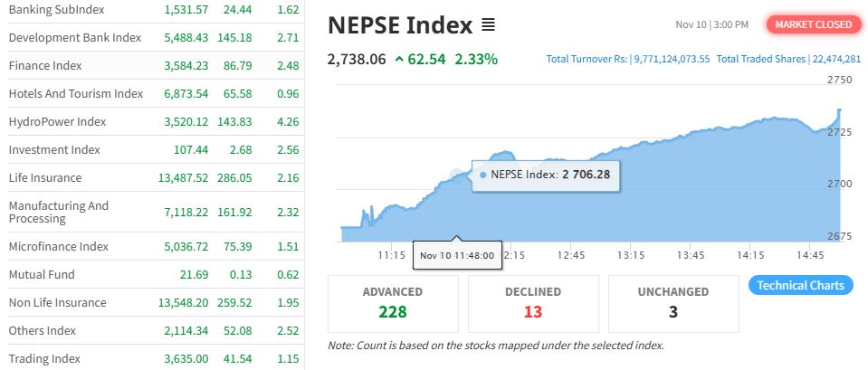The width and height of the screenshot is (868, 370).
Task: Open the Non Life Insurance index
Action: [57, 302]
